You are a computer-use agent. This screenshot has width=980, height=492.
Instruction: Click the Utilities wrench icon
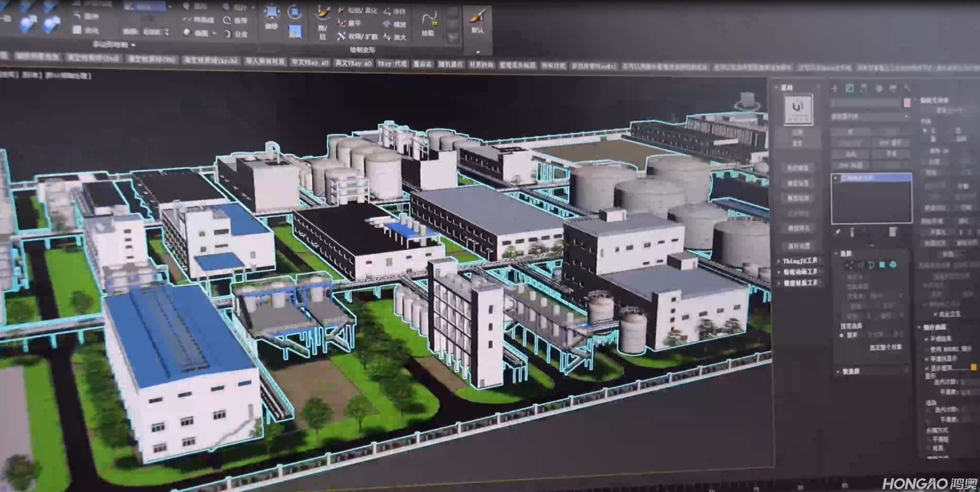pos(908,88)
